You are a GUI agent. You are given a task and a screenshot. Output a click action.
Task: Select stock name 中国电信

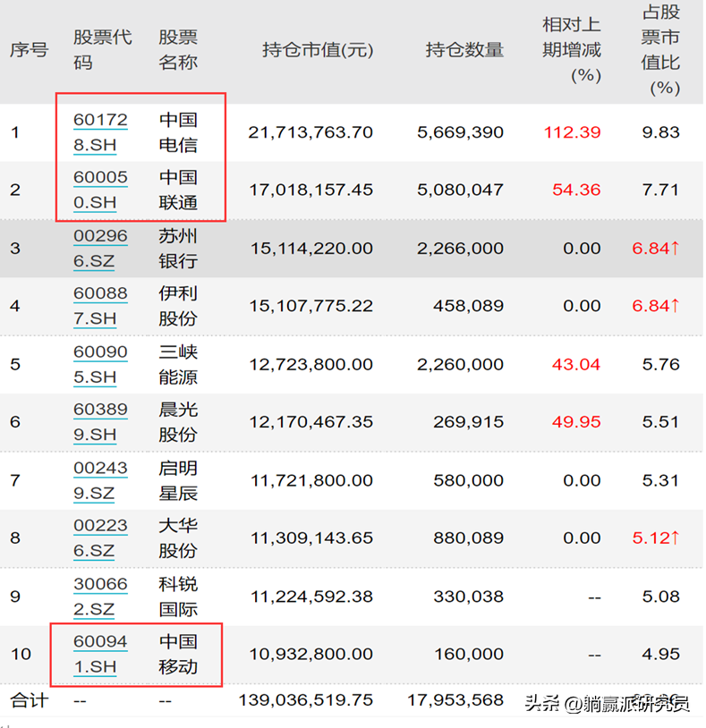[x=178, y=132]
